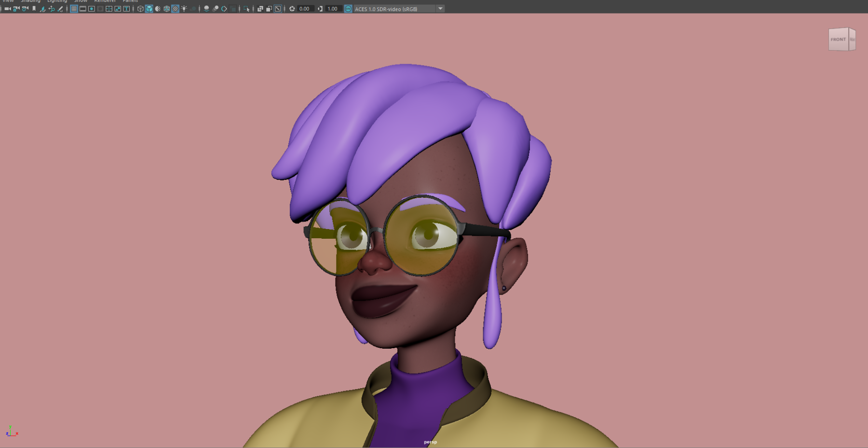This screenshot has width=868, height=448.
Task: Click the Image Plane icon
Action: tap(42, 9)
